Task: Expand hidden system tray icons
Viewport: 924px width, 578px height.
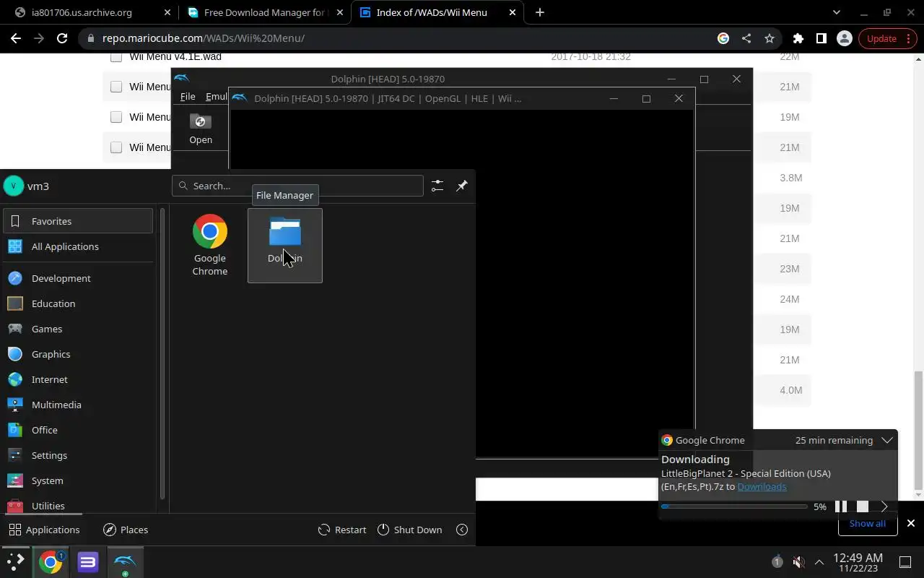Action: point(819,561)
